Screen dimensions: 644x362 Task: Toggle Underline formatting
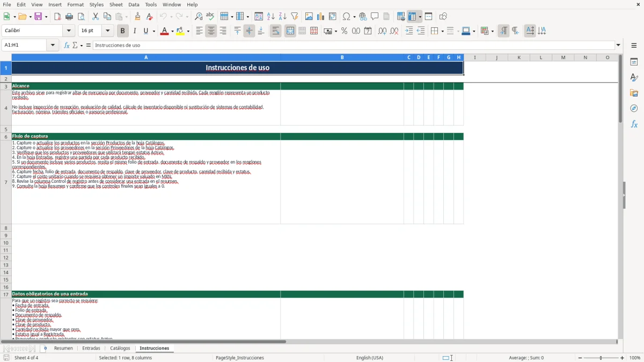click(145, 31)
